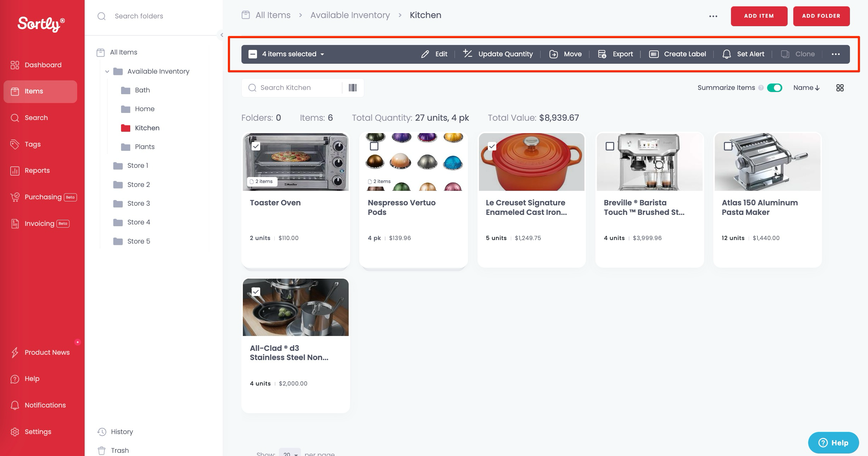Open sidebar Help question icon
The height and width of the screenshot is (456, 868).
[15, 379]
